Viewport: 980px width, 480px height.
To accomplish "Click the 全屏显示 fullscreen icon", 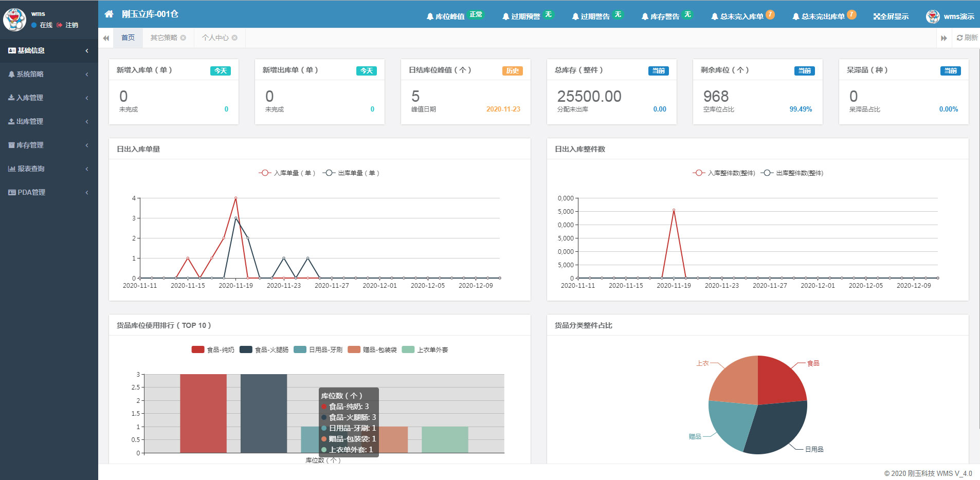I will tap(877, 16).
